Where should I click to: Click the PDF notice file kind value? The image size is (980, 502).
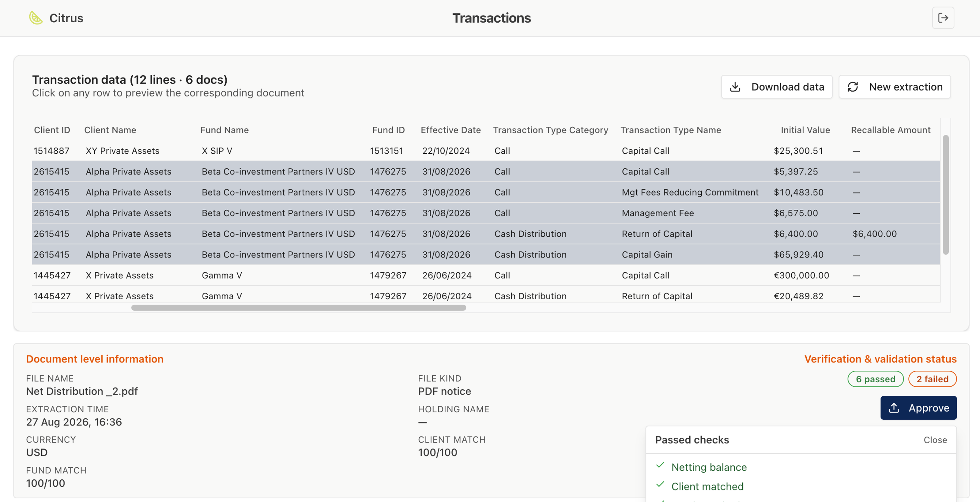click(444, 391)
